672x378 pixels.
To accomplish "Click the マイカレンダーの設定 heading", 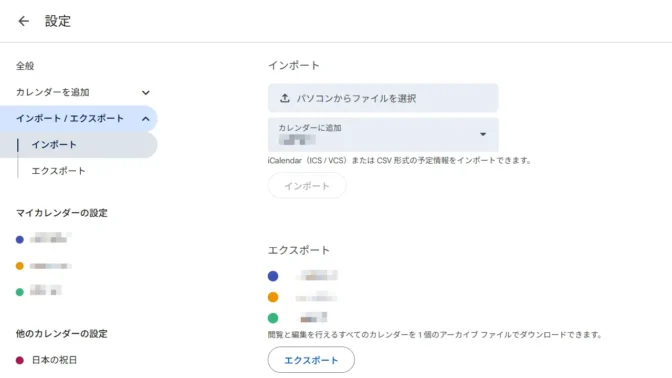I will [x=62, y=213].
